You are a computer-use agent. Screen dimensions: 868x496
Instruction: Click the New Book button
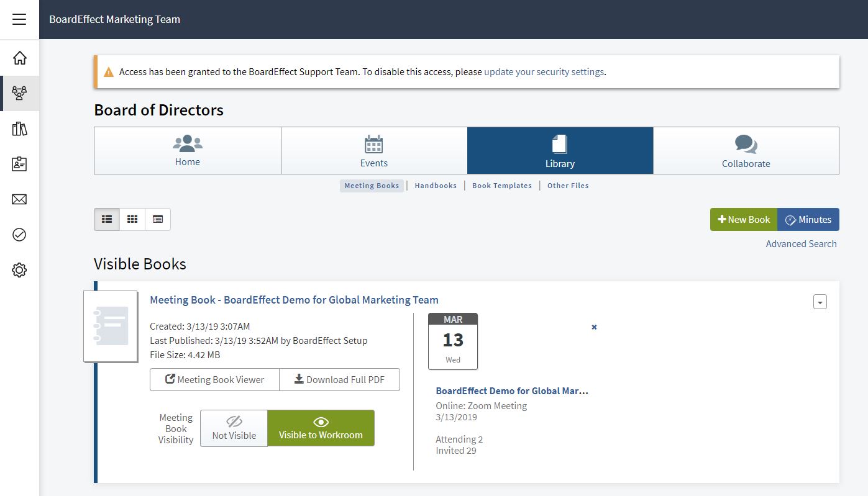click(x=743, y=219)
